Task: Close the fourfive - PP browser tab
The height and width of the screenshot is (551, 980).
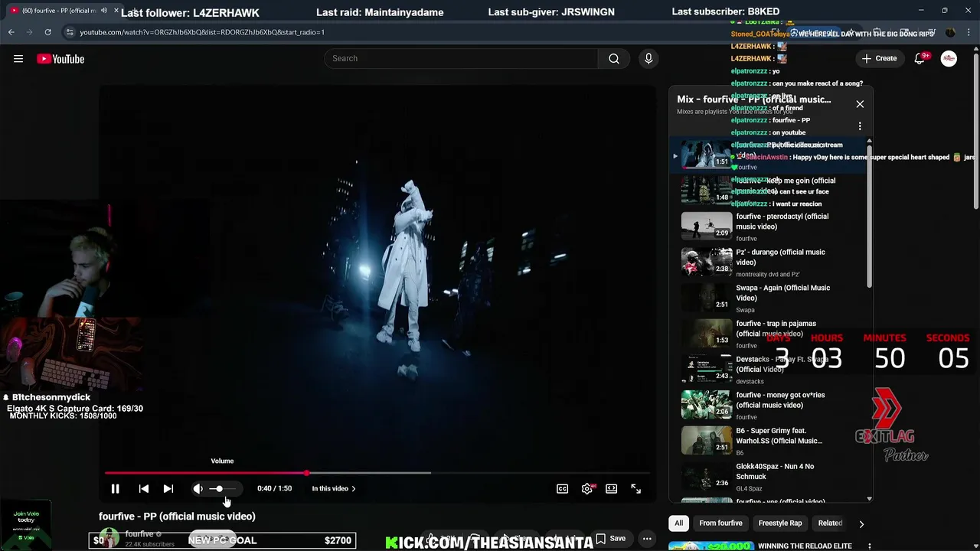Action: click(117, 11)
